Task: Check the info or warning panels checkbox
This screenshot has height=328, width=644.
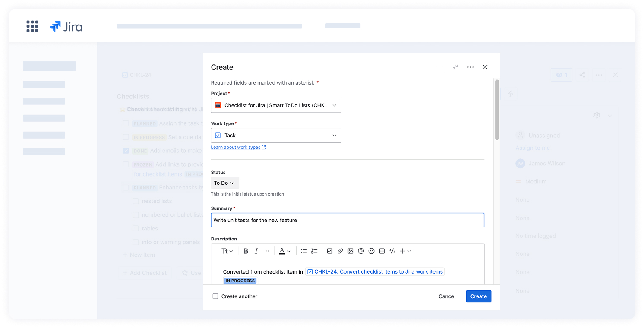Action: pyautogui.click(x=136, y=243)
